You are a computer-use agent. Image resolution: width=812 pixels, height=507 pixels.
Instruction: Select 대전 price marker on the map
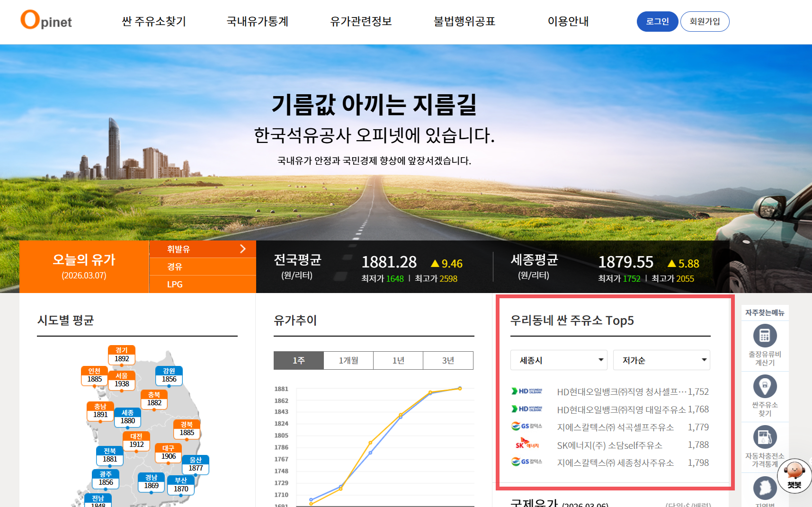136,441
